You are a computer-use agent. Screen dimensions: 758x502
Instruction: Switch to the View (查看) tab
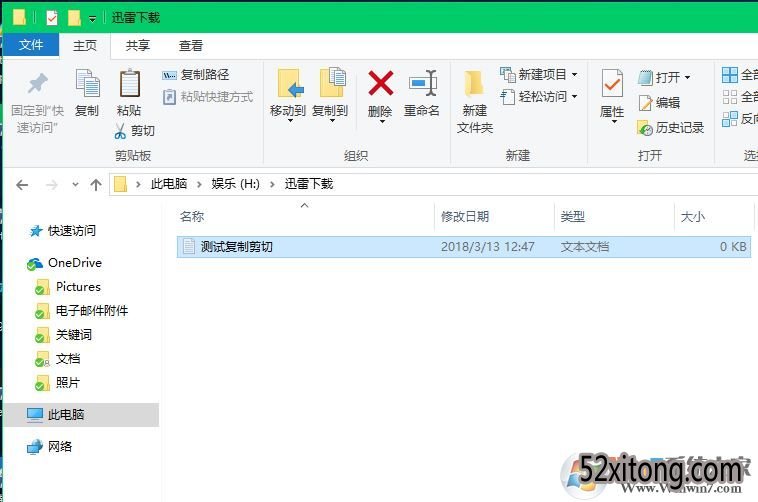pos(191,45)
